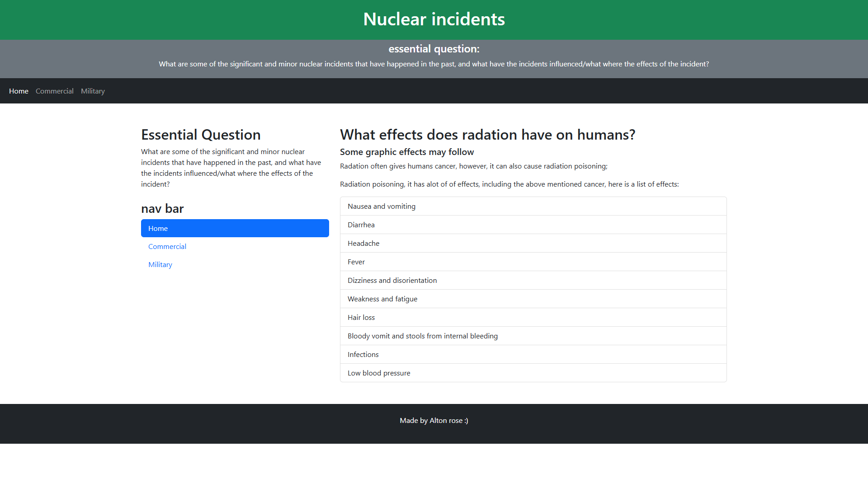
Task: Open Home in top navbar
Action: (19, 91)
